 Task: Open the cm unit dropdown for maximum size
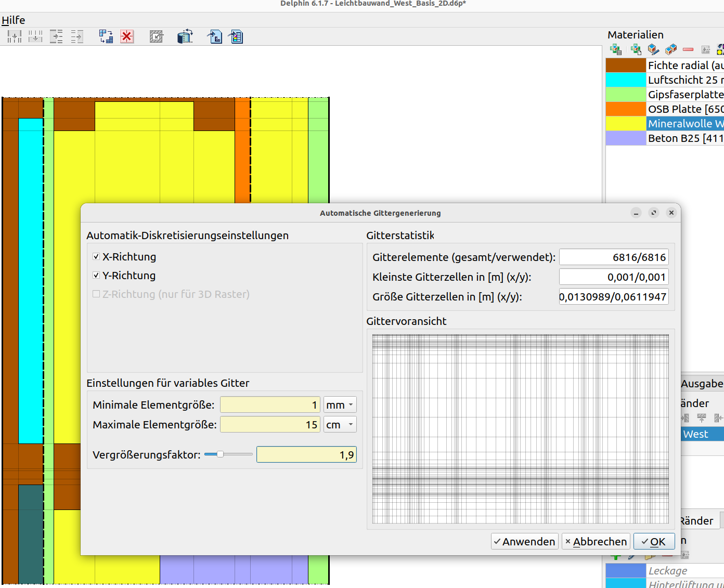point(340,424)
